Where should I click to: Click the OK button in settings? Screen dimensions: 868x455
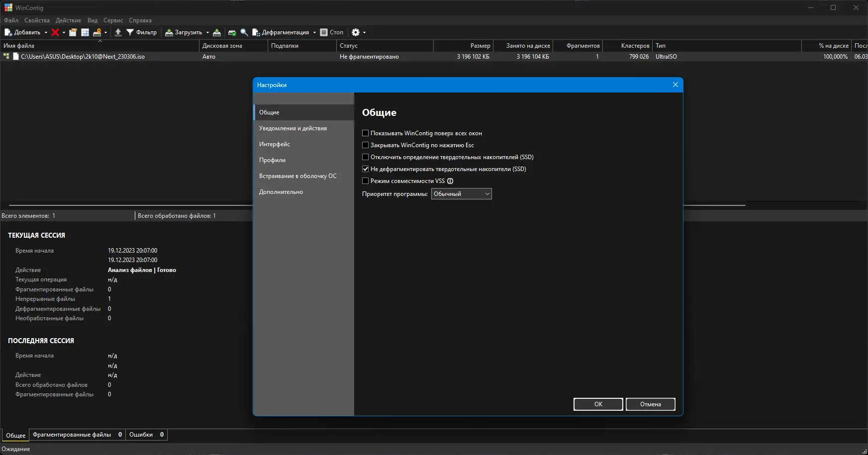(x=598, y=404)
